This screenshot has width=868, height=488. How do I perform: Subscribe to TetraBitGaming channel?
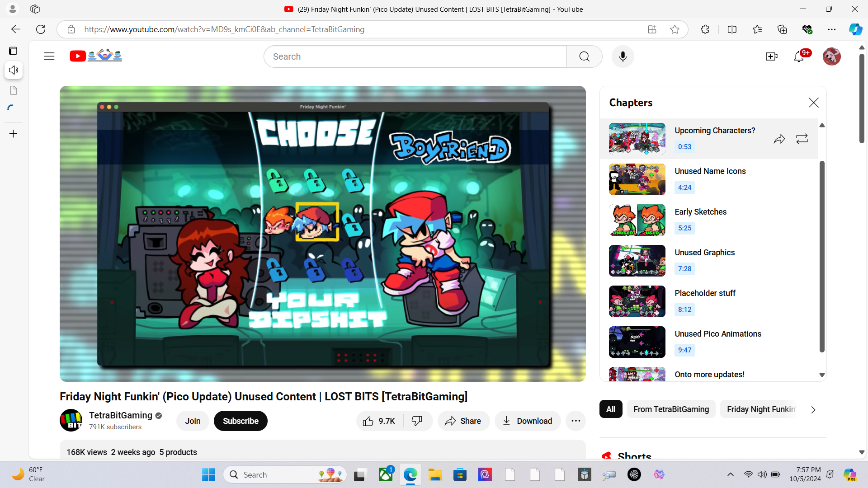click(241, 421)
